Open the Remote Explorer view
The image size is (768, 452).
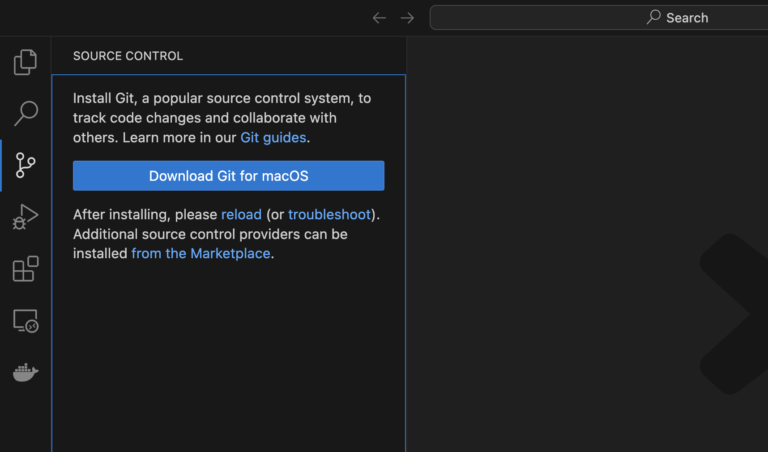(x=25, y=321)
